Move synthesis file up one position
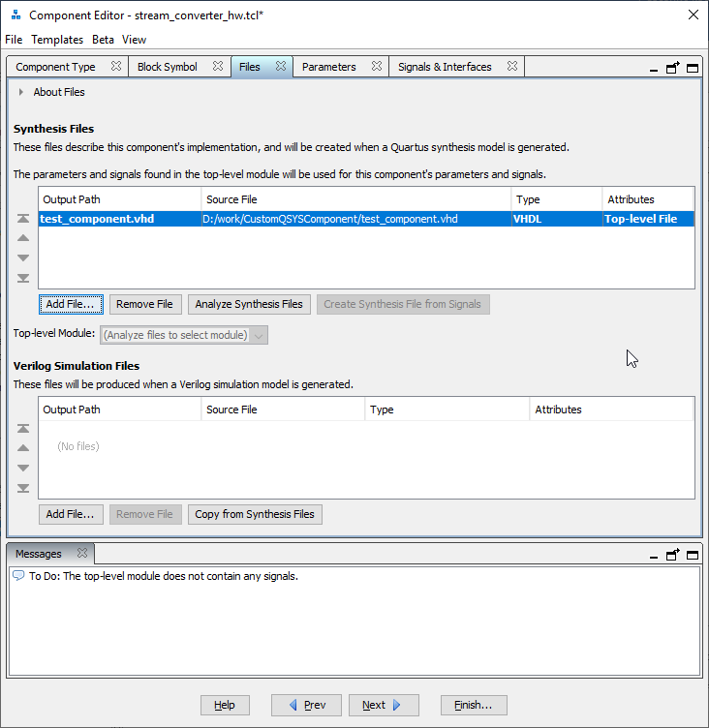The image size is (709, 728). (x=23, y=238)
